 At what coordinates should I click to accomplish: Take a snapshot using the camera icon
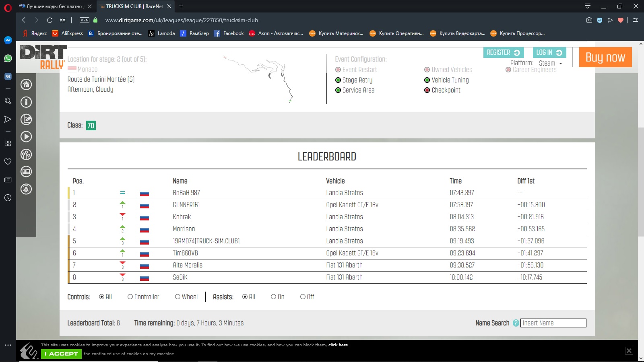[x=589, y=20]
